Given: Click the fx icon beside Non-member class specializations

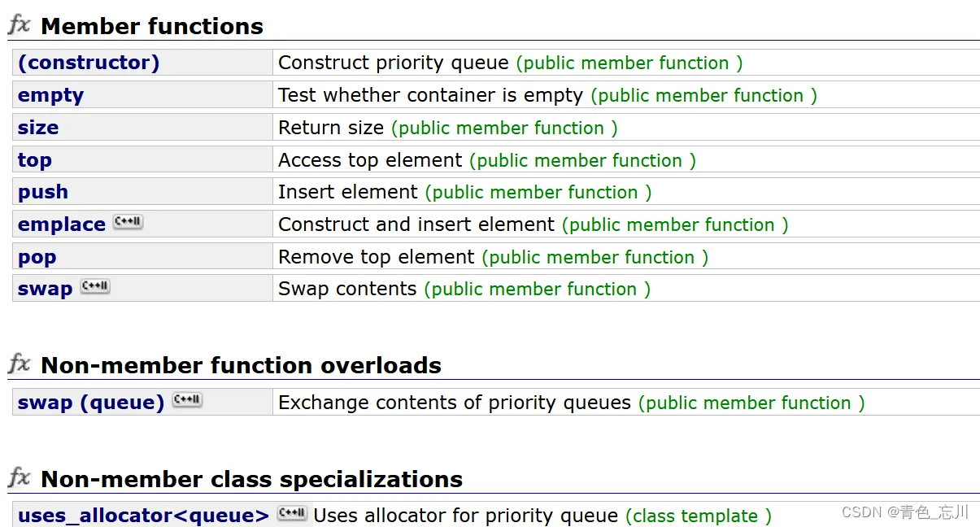Looking at the screenshot, I should pyautogui.click(x=20, y=478).
